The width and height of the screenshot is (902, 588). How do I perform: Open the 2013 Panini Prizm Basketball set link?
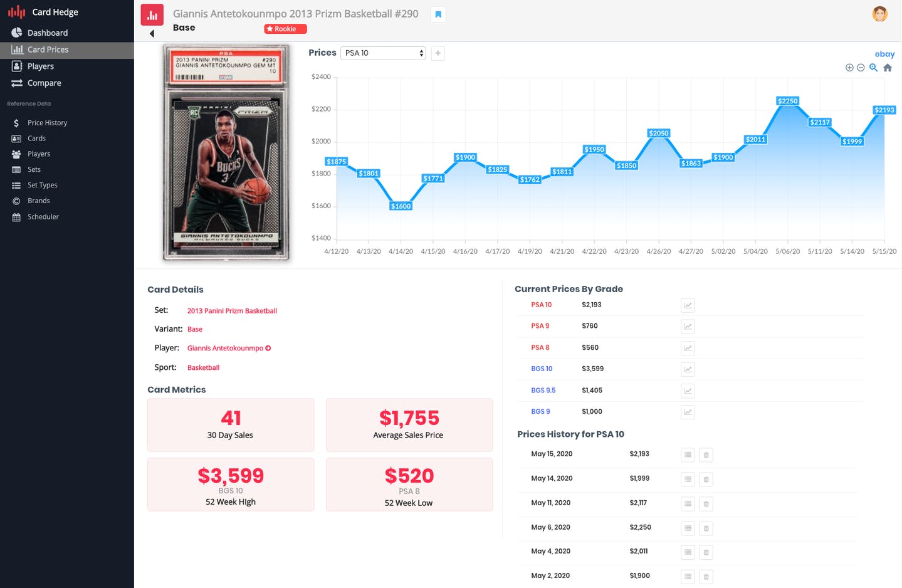232,311
